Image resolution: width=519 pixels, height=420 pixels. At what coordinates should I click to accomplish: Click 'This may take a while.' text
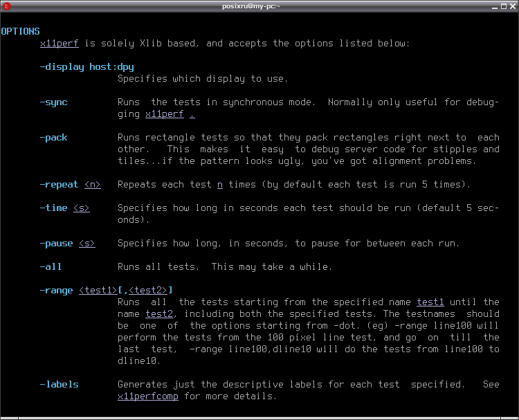[272, 267]
